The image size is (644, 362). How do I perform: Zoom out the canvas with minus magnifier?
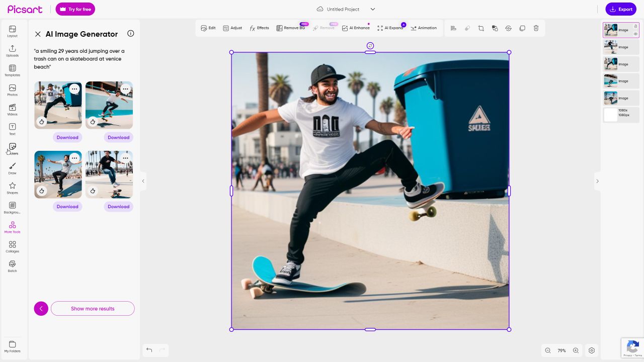(x=548, y=350)
